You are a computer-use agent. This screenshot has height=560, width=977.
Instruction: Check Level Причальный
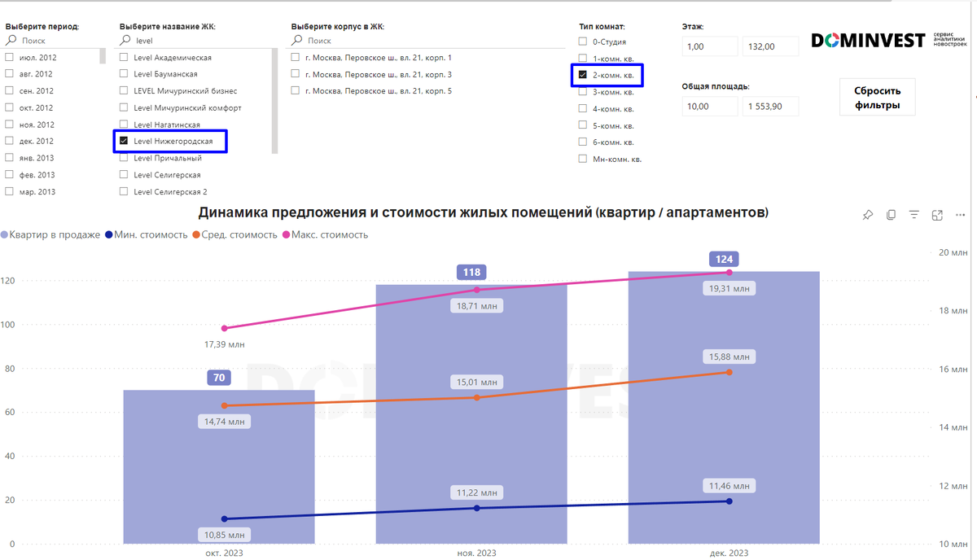(x=124, y=158)
